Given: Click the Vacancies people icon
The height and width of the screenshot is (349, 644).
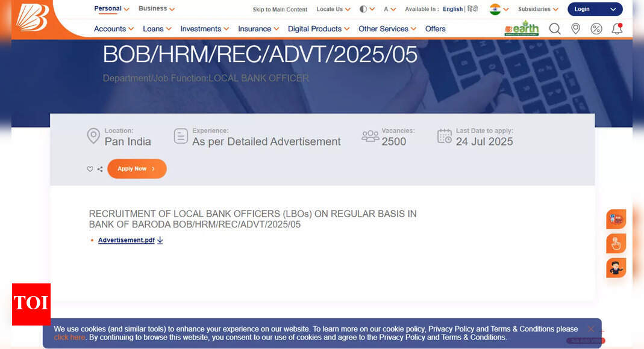Looking at the screenshot, I should tap(370, 136).
